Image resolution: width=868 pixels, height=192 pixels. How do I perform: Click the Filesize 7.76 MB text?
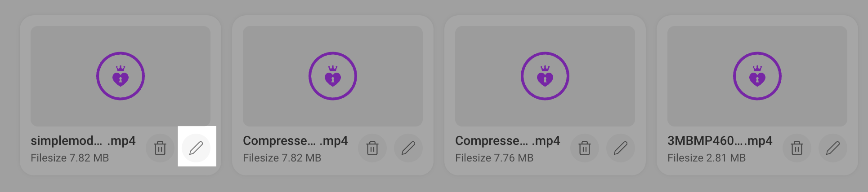tap(494, 158)
